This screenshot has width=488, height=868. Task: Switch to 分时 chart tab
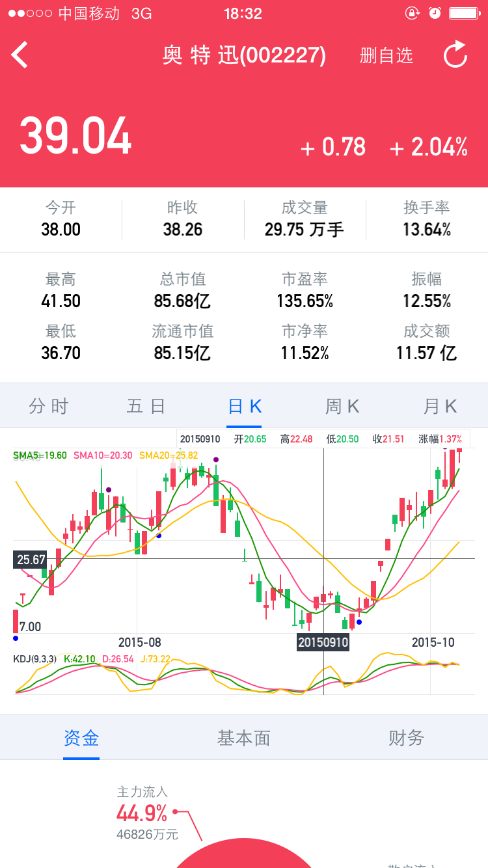coord(49,407)
